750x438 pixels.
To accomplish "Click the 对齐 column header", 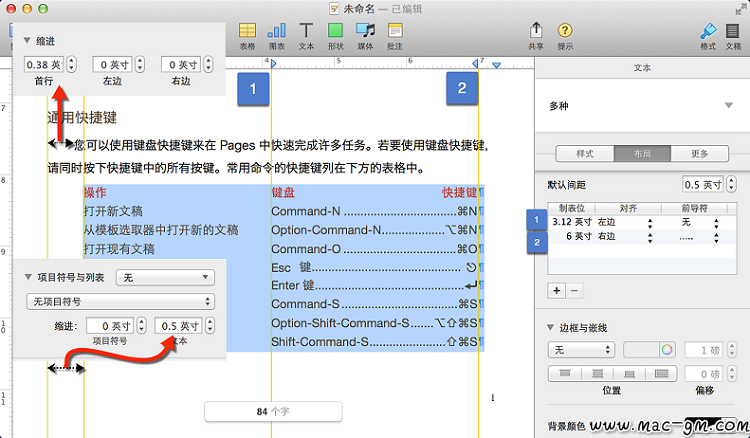I will point(629,208).
